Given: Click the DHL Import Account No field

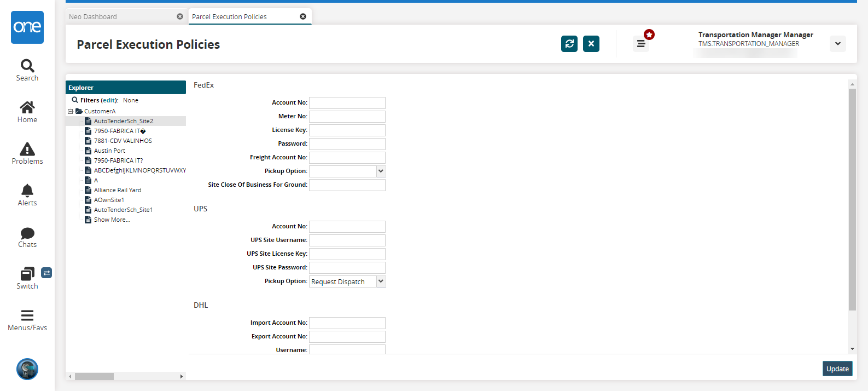Looking at the screenshot, I should [347, 323].
